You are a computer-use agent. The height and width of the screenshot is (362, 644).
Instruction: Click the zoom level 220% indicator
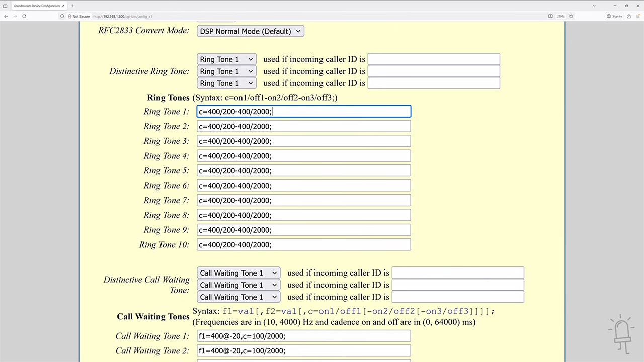pyautogui.click(x=560, y=16)
